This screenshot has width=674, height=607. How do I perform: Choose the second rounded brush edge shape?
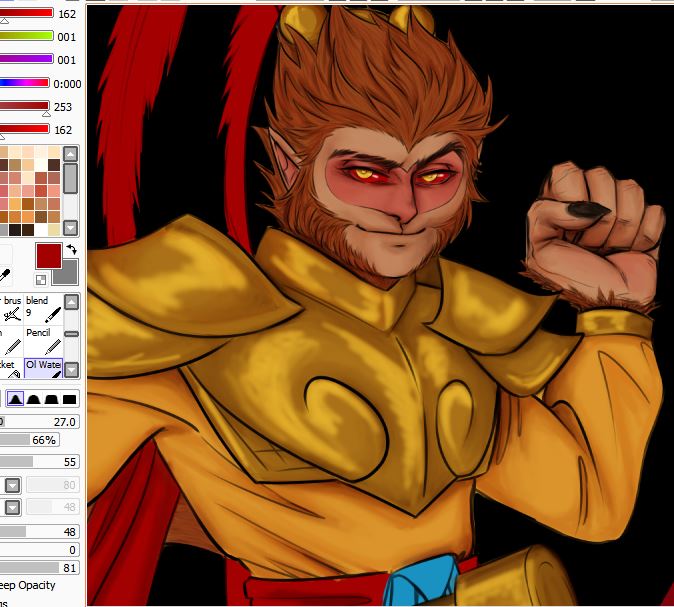(34, 399)
